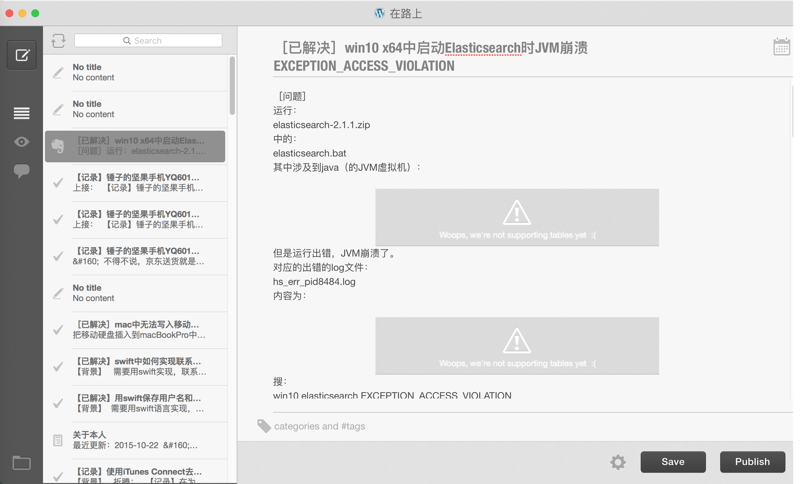Click the page document icon beside 关于本人
The height and width of the screenshot is (484, 800).
[58, 440]
